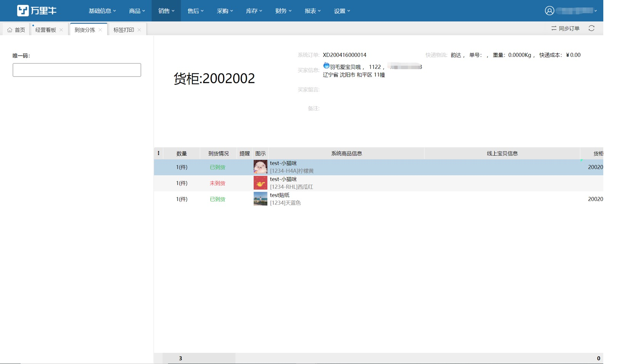The image size is (617, 364).
Task: Click the 提醒 column header
Action: click(245, 153)
